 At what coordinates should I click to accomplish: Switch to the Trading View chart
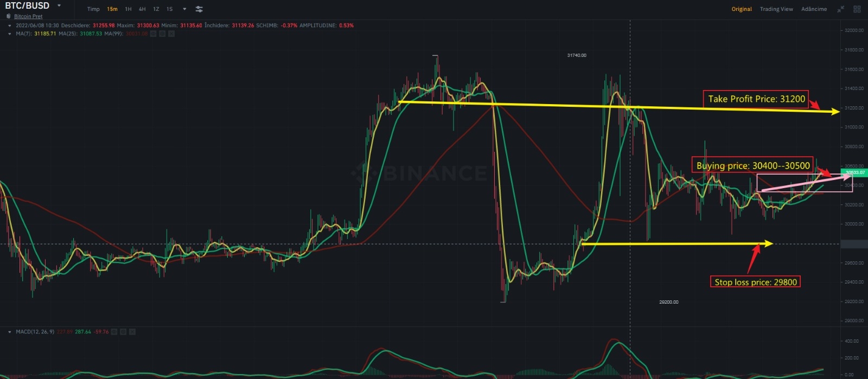point(776,9)
